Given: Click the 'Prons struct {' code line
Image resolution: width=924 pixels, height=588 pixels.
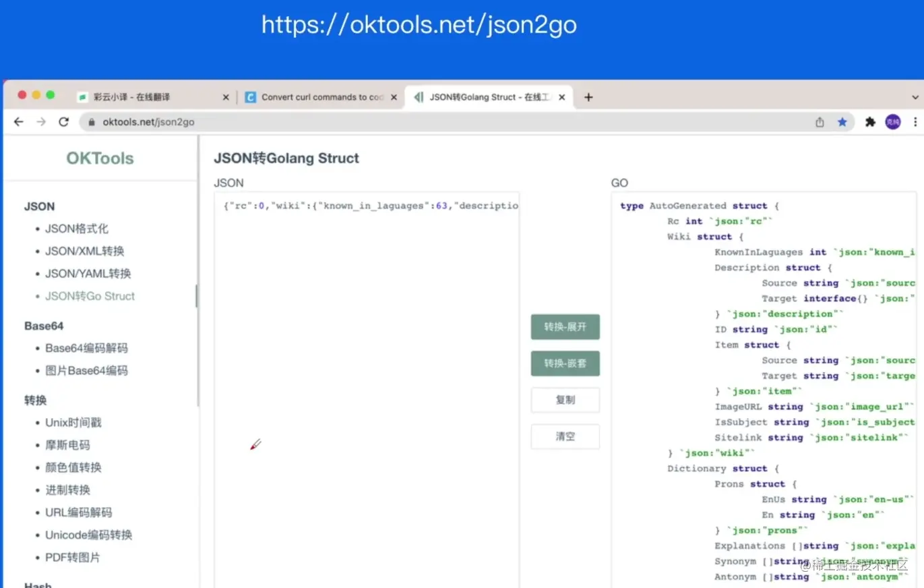Looking at the screenshot, I should click(756, 484).
